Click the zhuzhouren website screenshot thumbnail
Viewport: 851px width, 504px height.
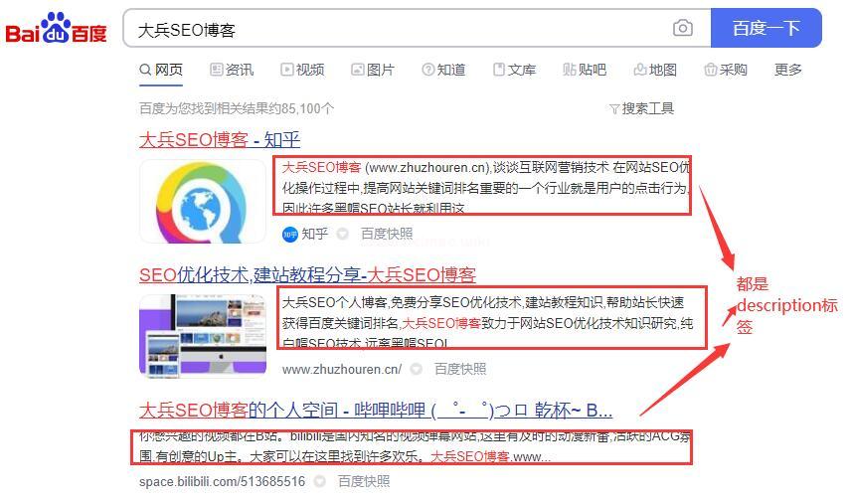203,335
